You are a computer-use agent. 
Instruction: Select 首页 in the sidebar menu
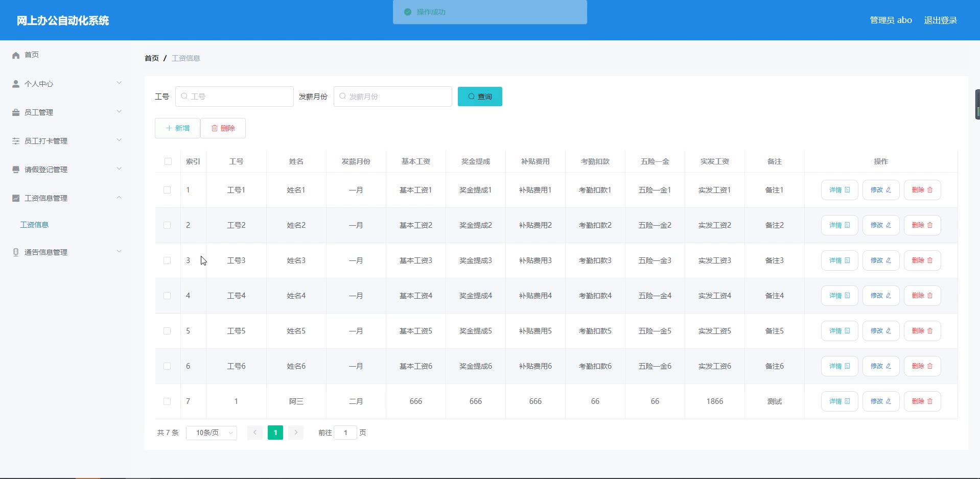[x=32, y=55]
